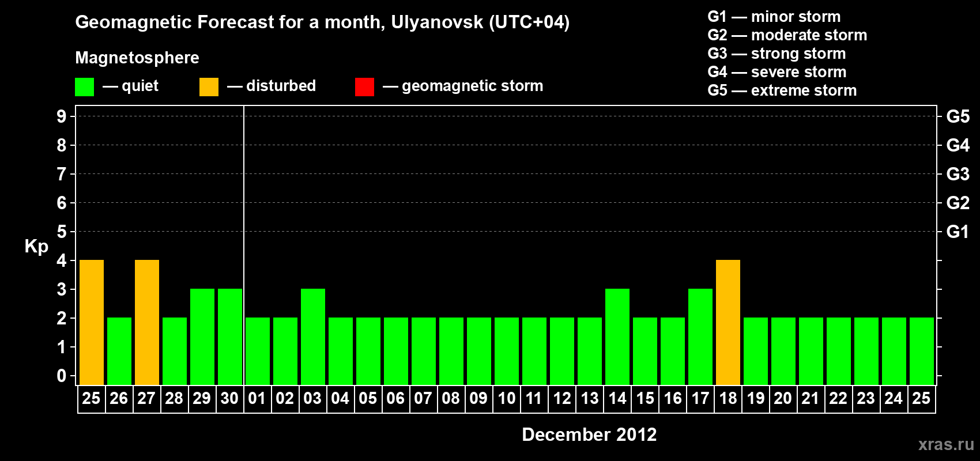This screenshot has width=980, height=461.
Task: Click the green bar for December 03
Action: coord(313,337)
